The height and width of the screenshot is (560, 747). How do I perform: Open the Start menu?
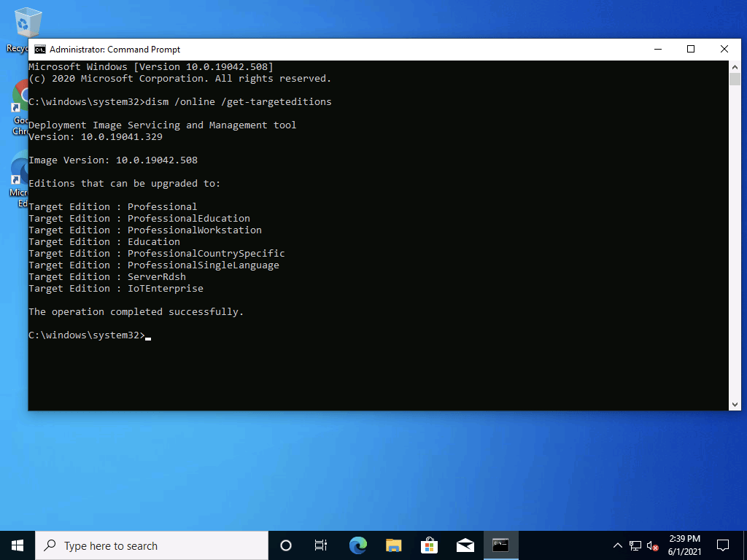point(17,545)
